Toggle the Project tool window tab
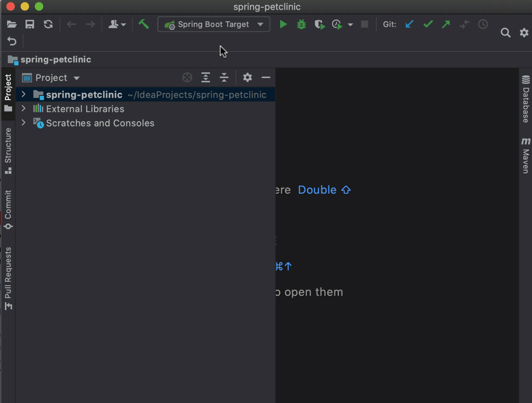Screen dimensions: 532x403 [8, 93]
